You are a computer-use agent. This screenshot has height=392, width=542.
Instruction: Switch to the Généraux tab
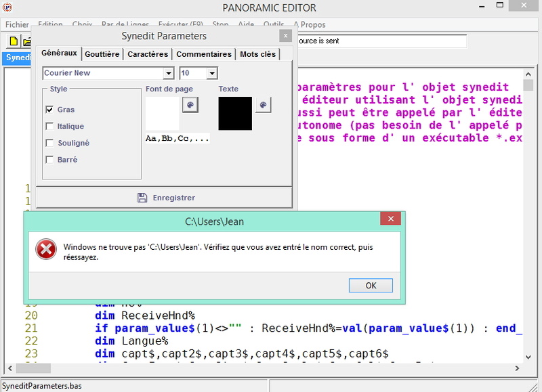[59, 53]
